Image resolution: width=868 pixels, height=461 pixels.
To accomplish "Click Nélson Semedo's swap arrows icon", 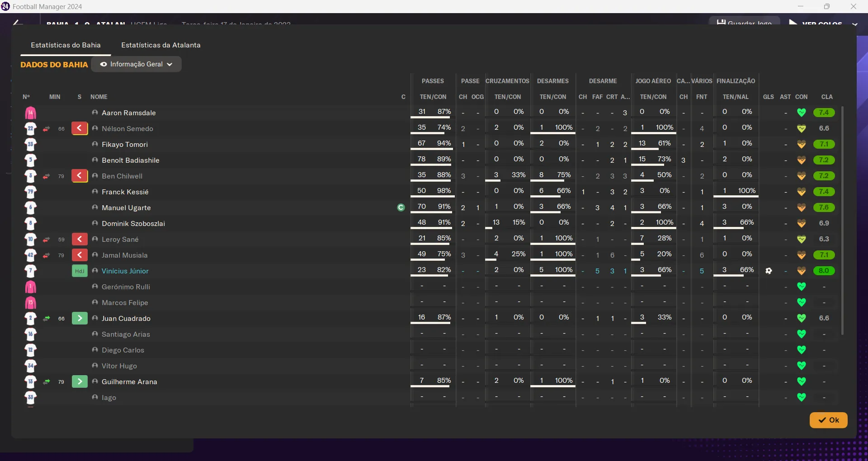I will tap(46, 129).
